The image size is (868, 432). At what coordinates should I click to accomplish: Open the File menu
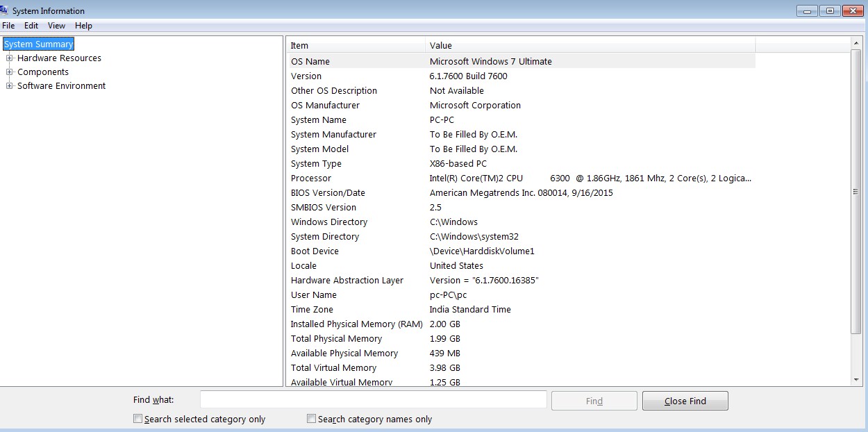(x=8, y=26)
